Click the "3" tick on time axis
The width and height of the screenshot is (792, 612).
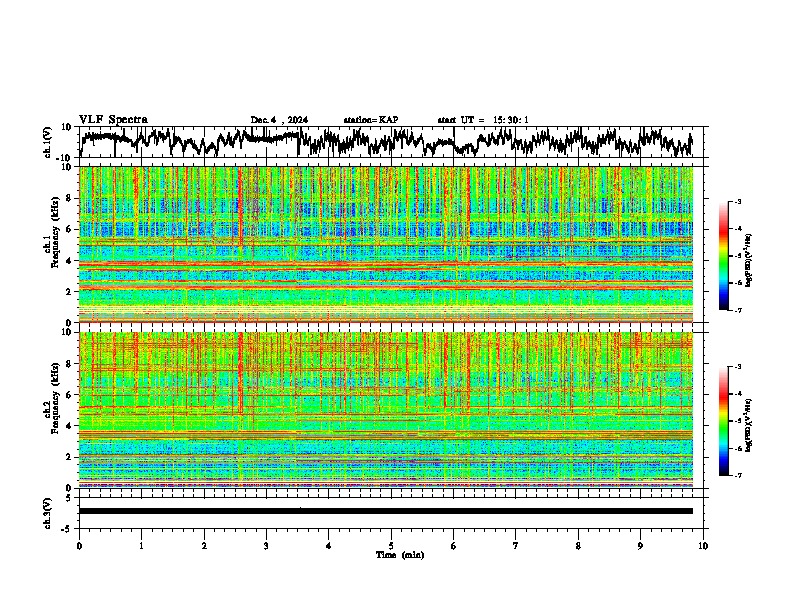(x=266, y=546)
